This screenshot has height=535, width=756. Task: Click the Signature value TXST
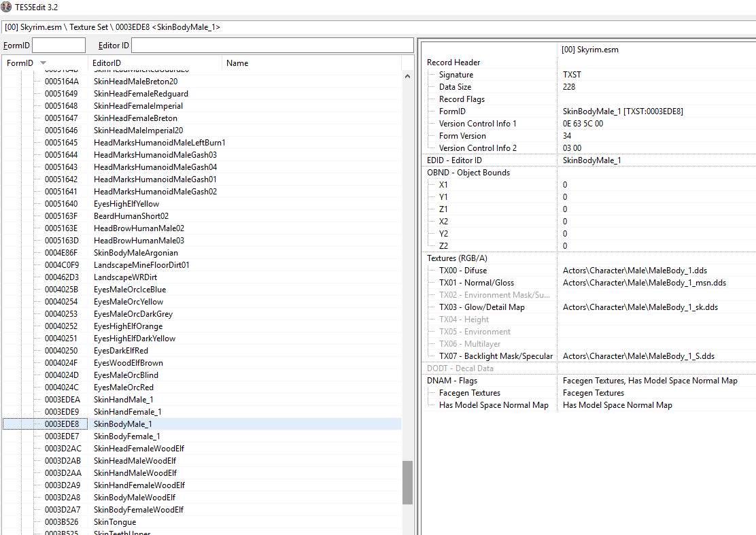pos(572,75)
